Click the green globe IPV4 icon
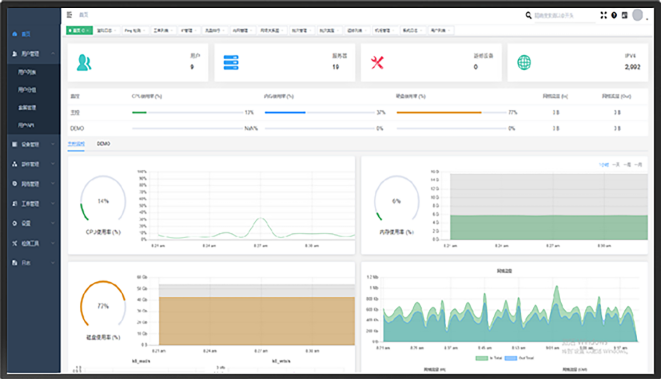This screenshot has width=661, height=379. pos(524,62)
